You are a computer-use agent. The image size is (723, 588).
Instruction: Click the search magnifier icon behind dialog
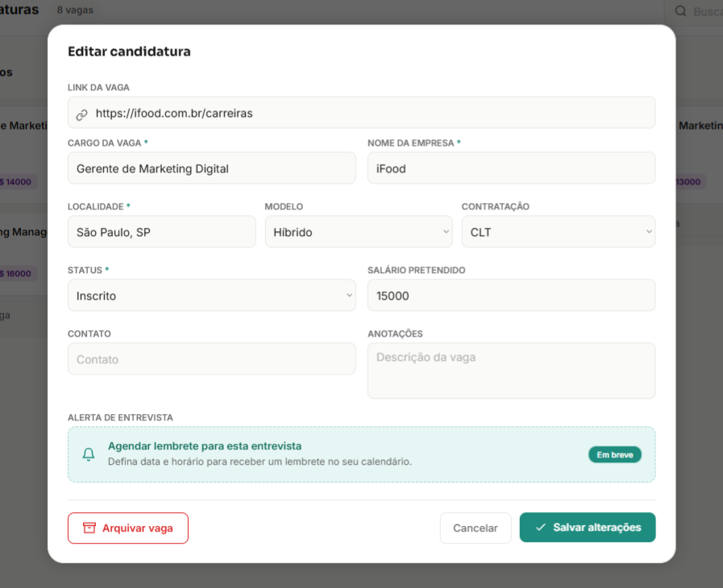click(x=680, y=11)
